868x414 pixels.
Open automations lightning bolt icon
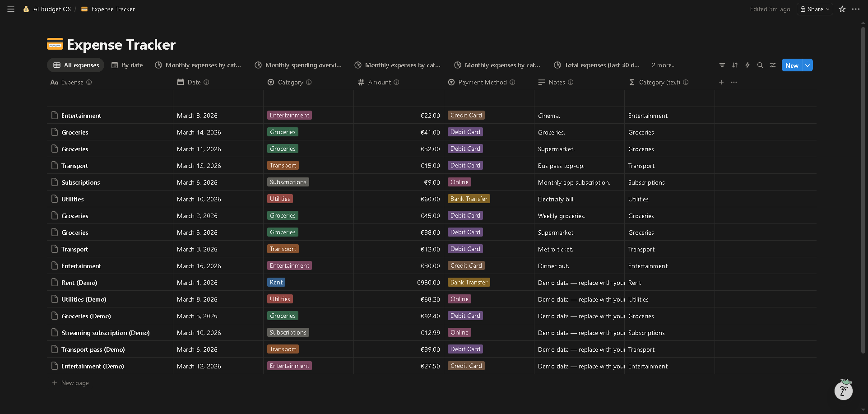747,65
